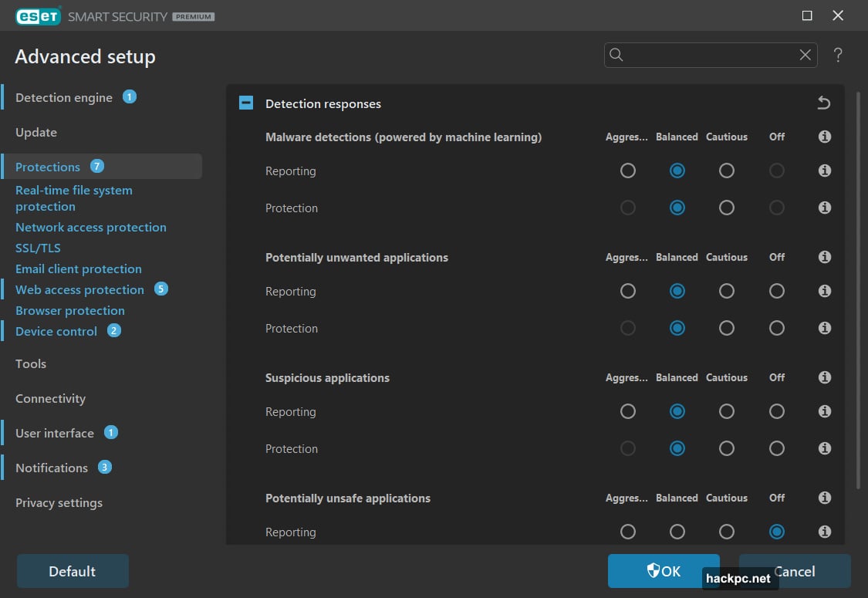Screen dimensions: 868x598
Task: Click info icon beside Potentially unwanted applications Reporting
Action: [824, 291]
